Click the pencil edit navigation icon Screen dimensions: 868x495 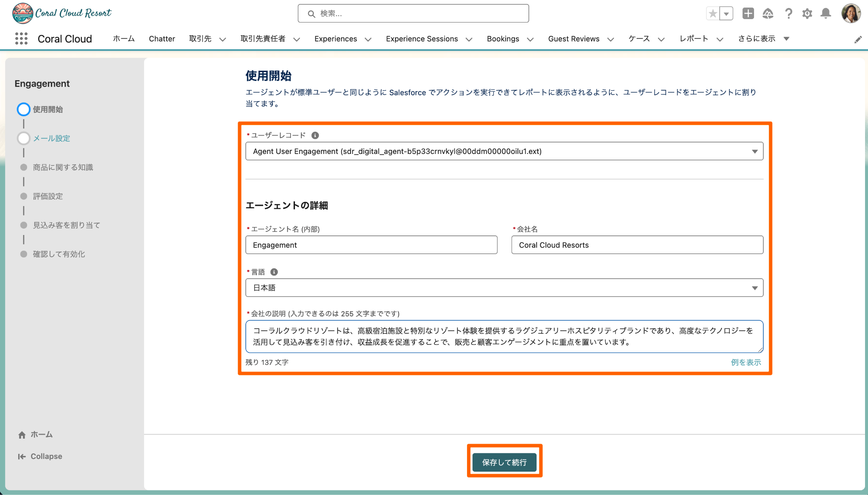point(858,39)
